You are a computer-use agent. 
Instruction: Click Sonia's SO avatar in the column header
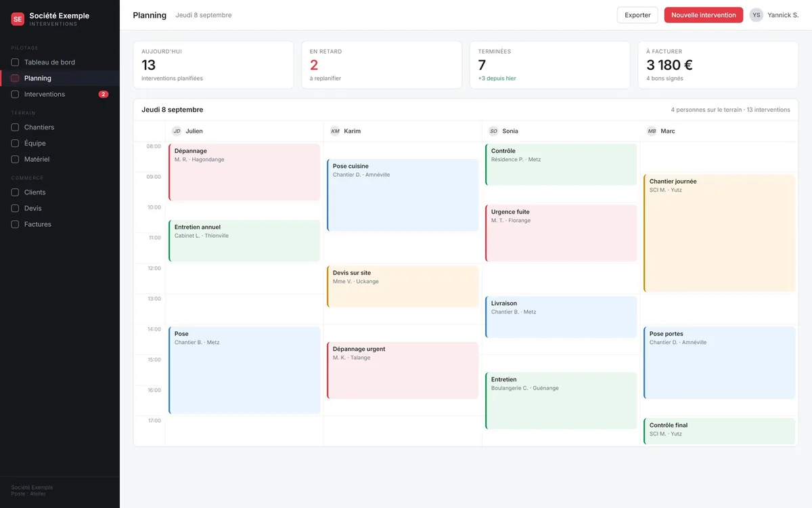click(493, 131)
